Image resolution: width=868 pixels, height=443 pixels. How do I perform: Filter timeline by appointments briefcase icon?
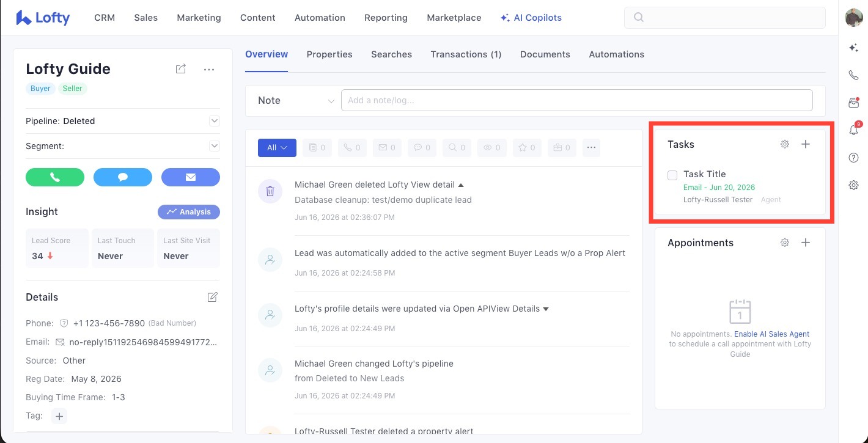click(562, 147)
